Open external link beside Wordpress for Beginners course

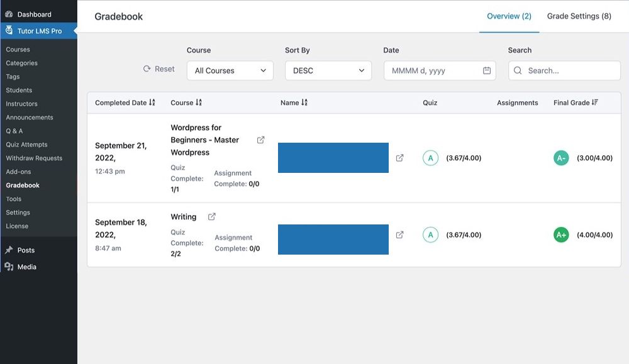(x=261, y=140)
